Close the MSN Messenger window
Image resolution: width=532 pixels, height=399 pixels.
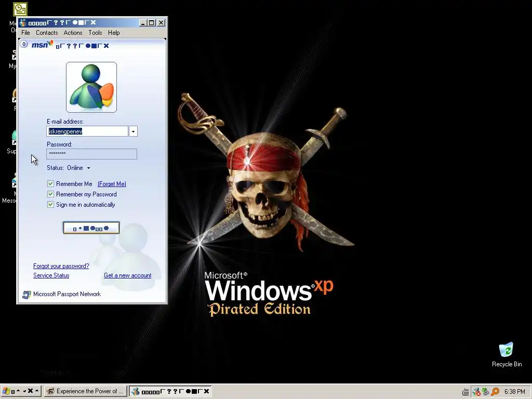tap(161, 23)
